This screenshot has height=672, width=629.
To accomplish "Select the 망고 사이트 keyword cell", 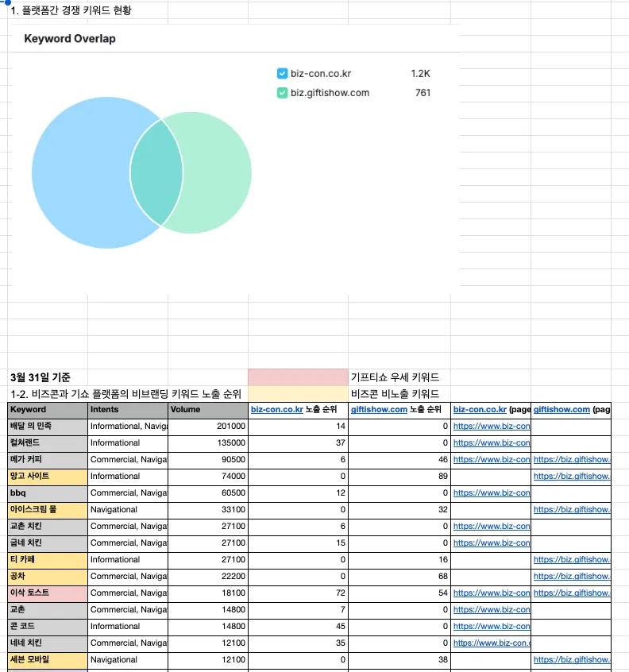I will click(x=48, y=477).
